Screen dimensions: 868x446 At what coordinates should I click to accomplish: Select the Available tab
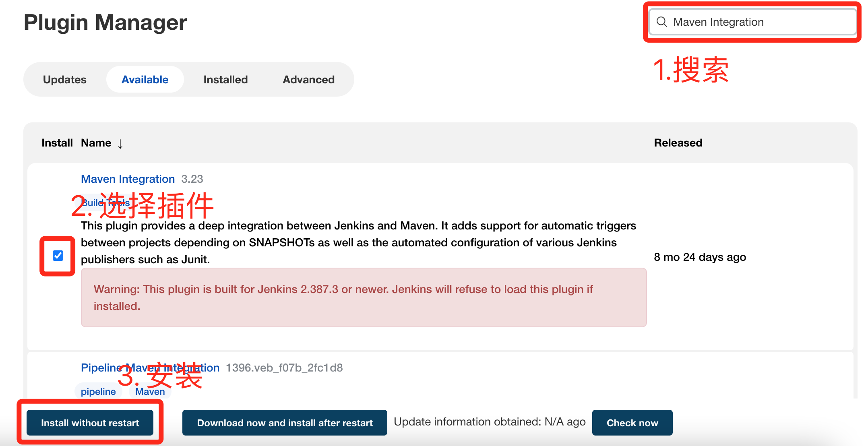pyautogui.click(x=145, y=80)
